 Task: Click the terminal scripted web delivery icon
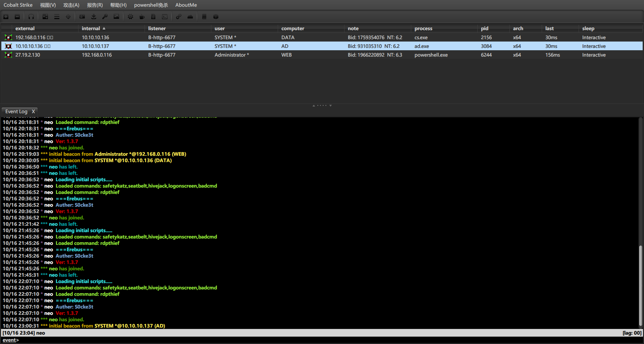pos(165,17)
